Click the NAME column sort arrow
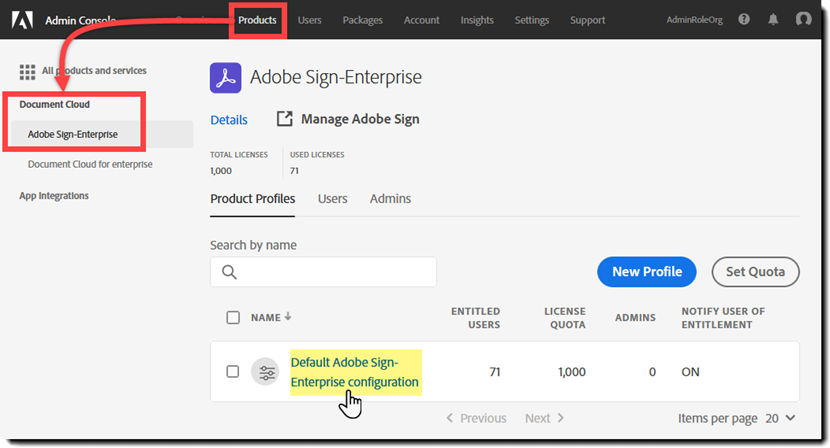 click(x=287, y=317)
